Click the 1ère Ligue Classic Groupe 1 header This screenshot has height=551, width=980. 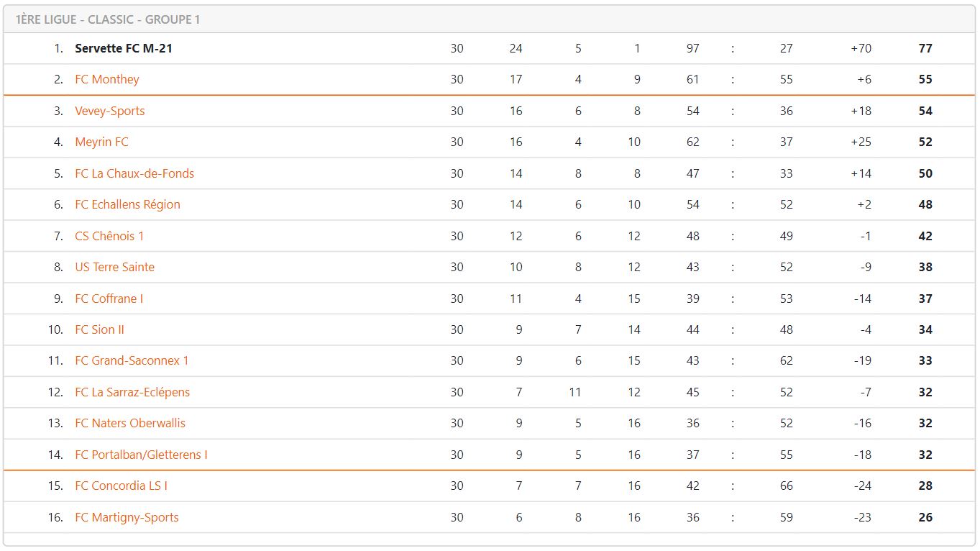107,19
